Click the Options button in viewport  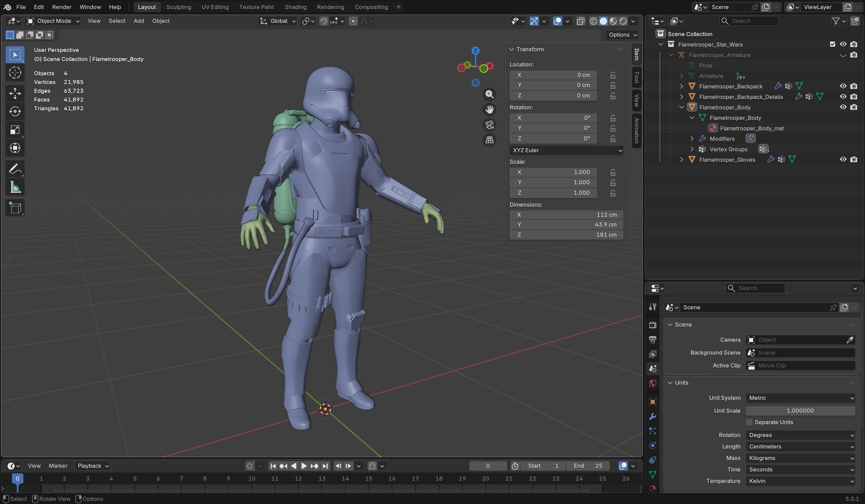[623, 35]
